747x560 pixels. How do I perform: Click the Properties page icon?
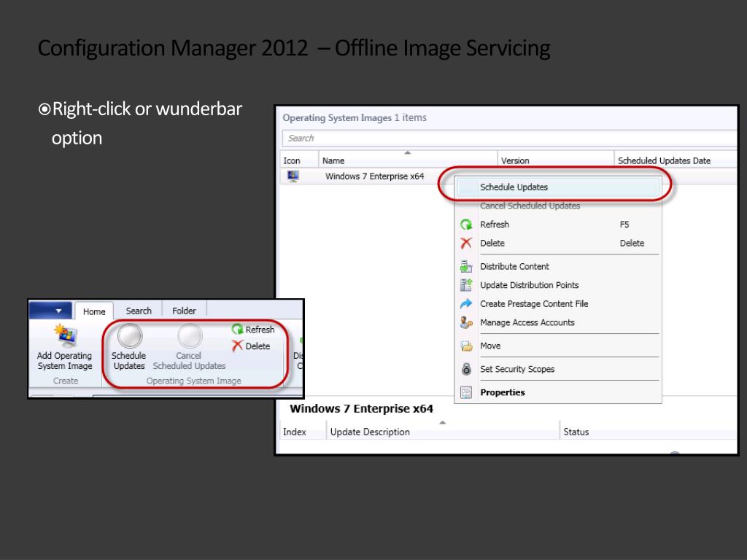pos(466,392)
